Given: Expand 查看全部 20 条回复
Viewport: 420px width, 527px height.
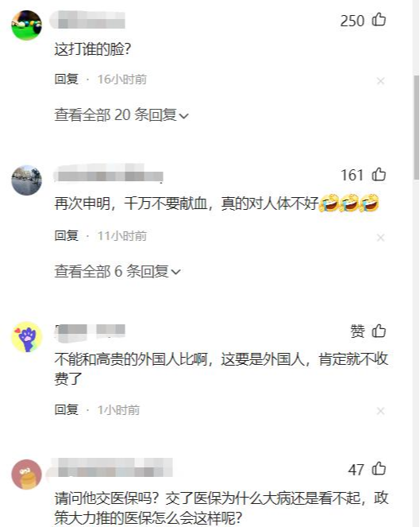Looking at the screenshot, I should (x=121, y=115).
